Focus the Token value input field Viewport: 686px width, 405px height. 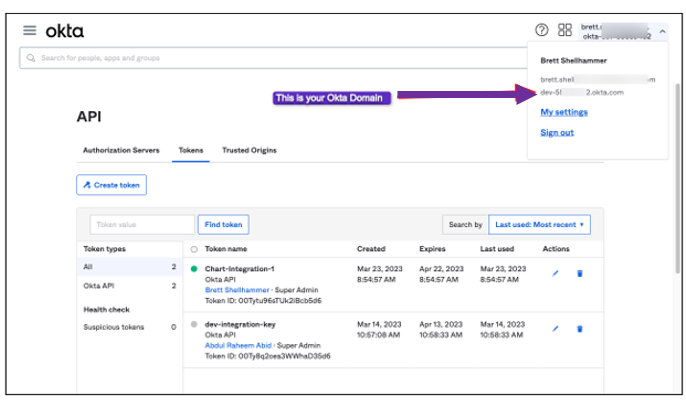tap(142, 224)
